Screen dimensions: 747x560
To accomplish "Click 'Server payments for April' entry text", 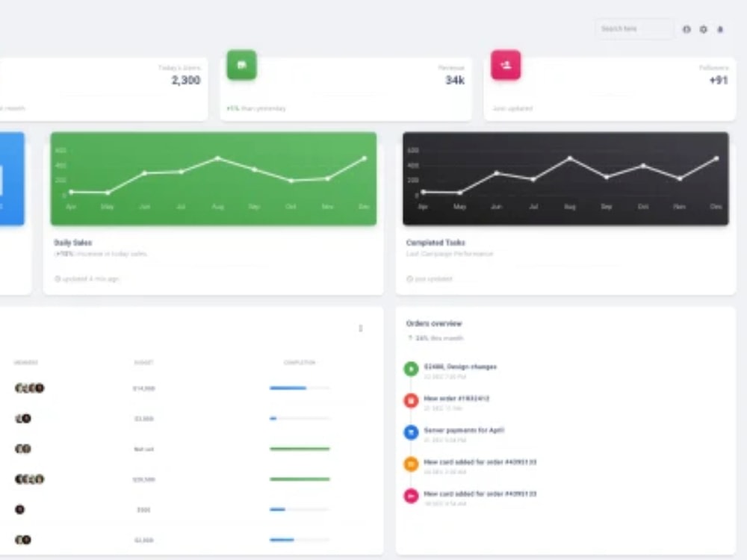I will pyautogui.click(x=464, y=430).
